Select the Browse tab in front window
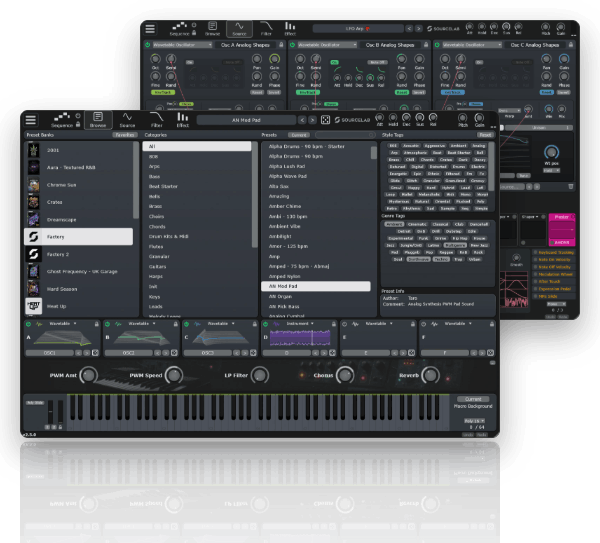Image resolution: width=600 pixels, height=543 pixels. click(98, 120)
